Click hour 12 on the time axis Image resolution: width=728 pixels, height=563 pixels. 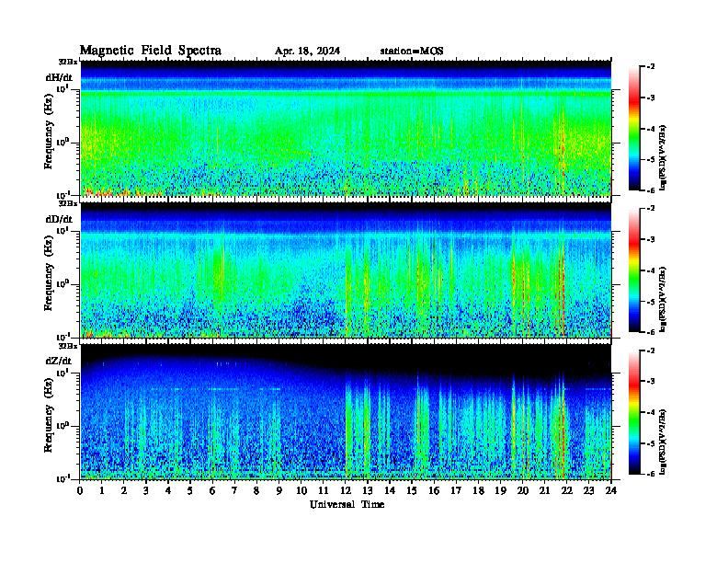346,490
